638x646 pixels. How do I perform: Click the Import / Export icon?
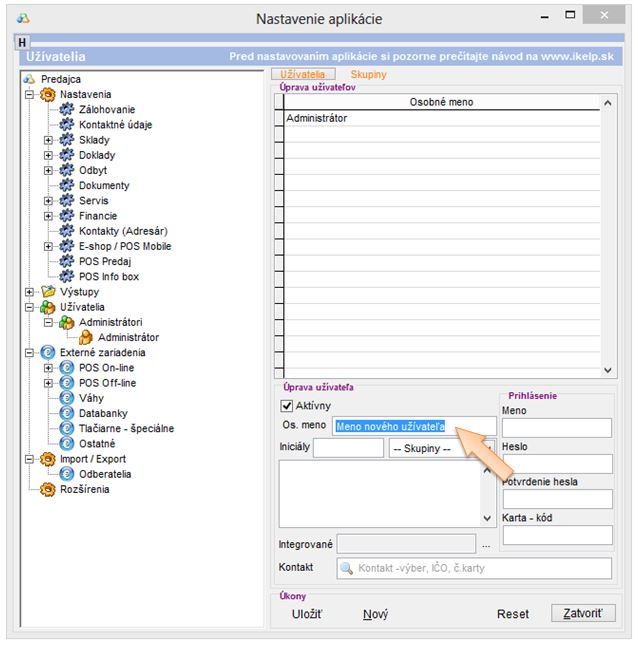coord(47,459)
